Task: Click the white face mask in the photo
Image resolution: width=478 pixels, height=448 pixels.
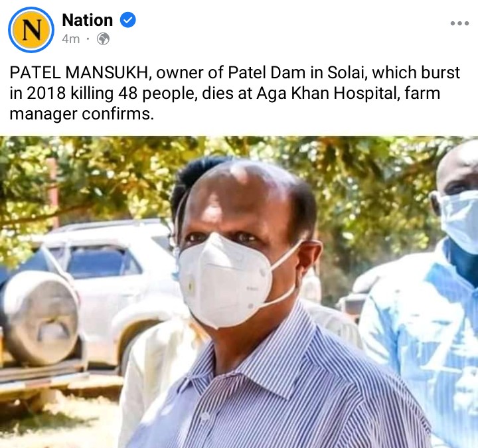Action: coord(224,280)
